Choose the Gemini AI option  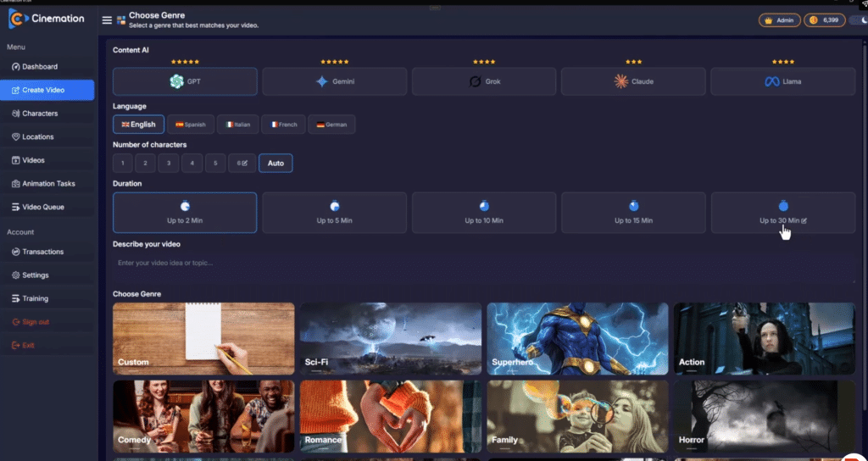334,81
